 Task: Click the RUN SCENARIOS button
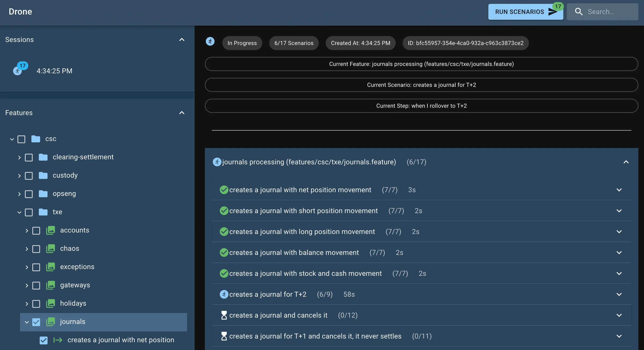(x=525, y=12)
